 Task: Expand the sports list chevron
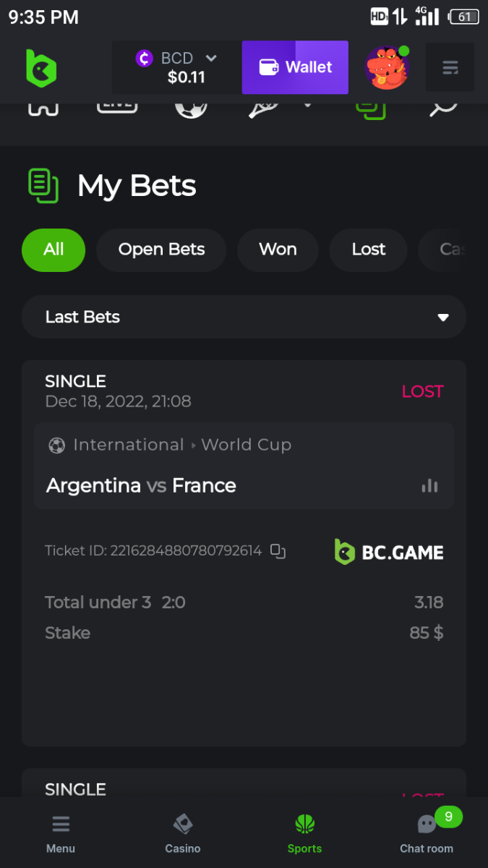coord(308,106)
